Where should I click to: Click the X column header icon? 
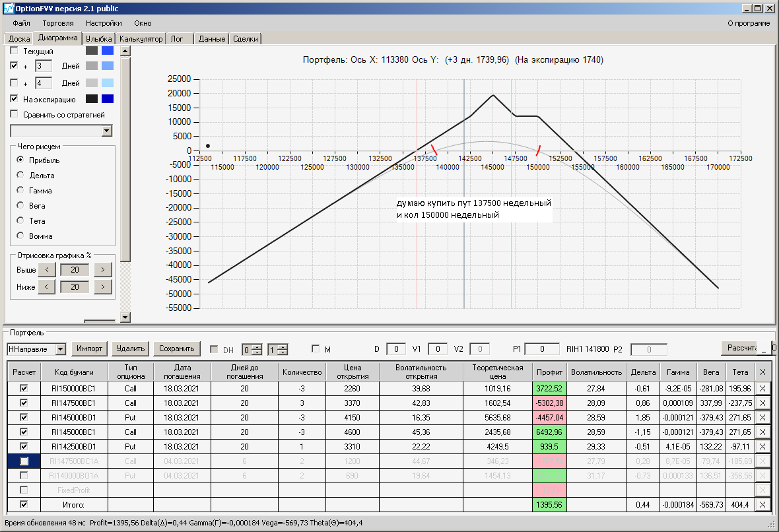point(762,372)
